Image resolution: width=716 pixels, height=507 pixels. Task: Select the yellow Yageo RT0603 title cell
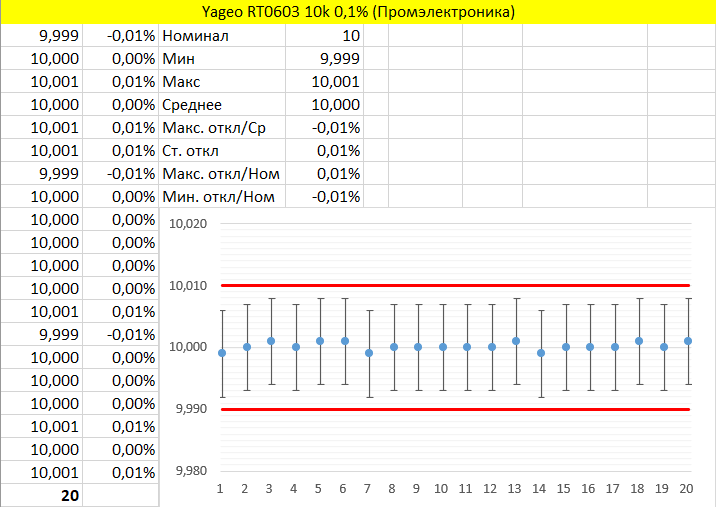pos(358,12)
